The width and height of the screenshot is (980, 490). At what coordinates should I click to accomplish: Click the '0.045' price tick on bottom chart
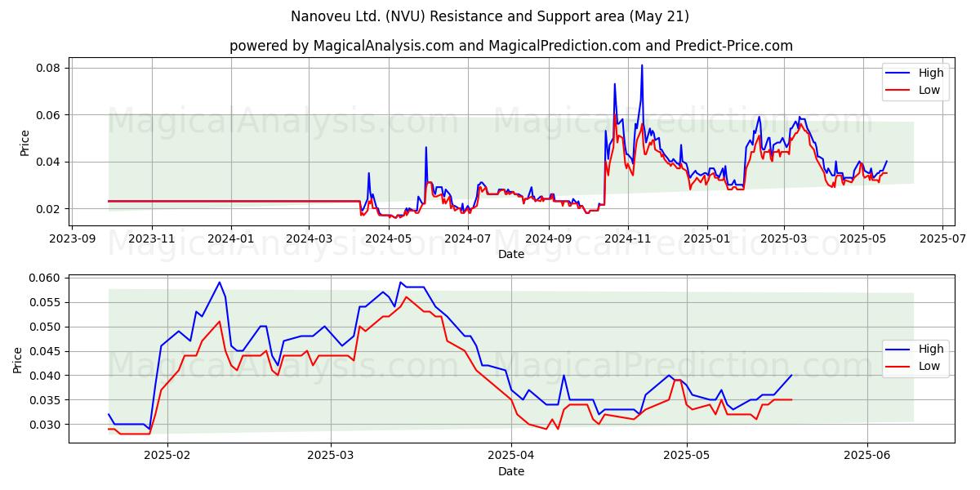point(47,351)
